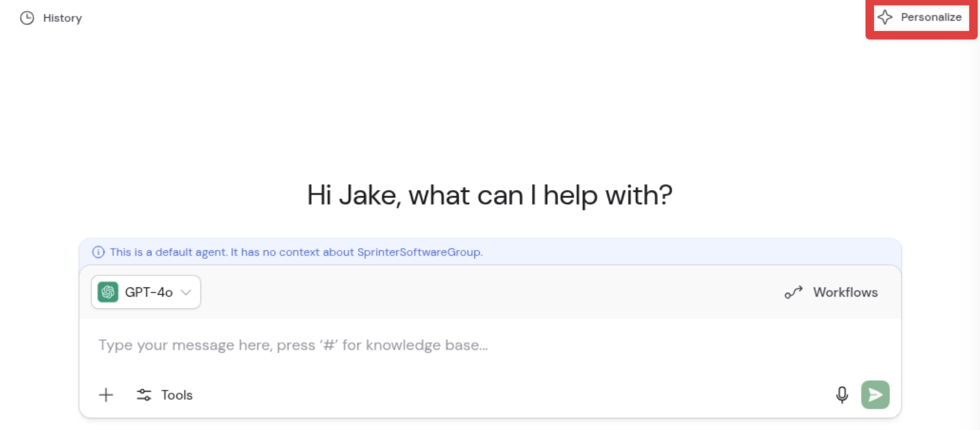
Task: Click the clock icon beside History
Action: pos(26,18)
